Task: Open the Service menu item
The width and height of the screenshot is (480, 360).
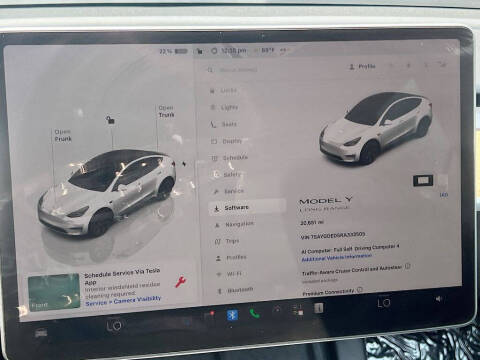Action: [229, 191]
